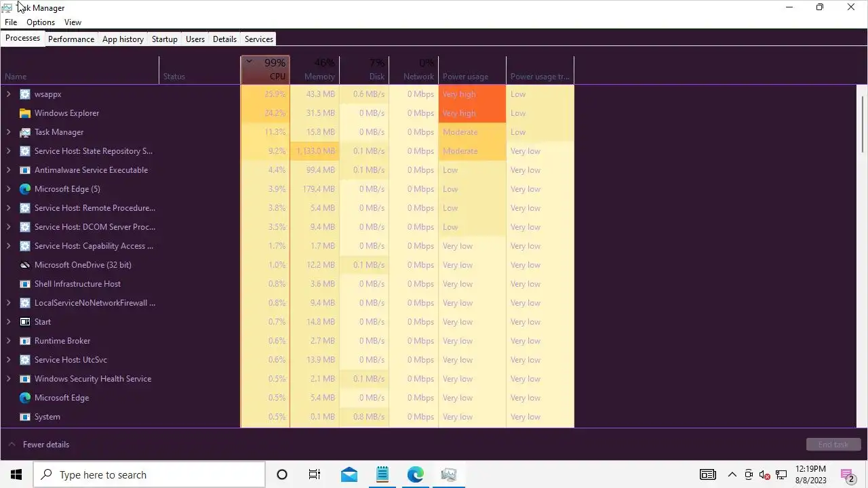This screenshot has height=488, width=868.
Task: Select the 1,133.0 MB memory cell
Action: tap(315, 151)
